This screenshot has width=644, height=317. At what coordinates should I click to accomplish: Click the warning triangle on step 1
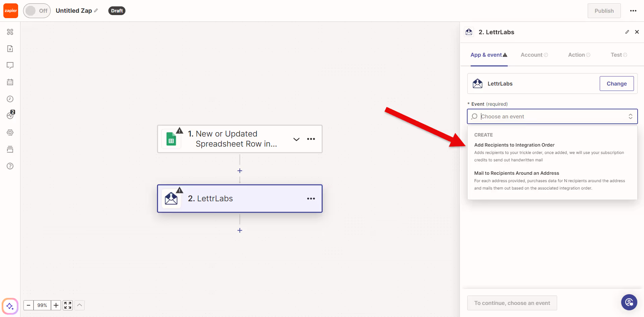[x=180, y=130]
